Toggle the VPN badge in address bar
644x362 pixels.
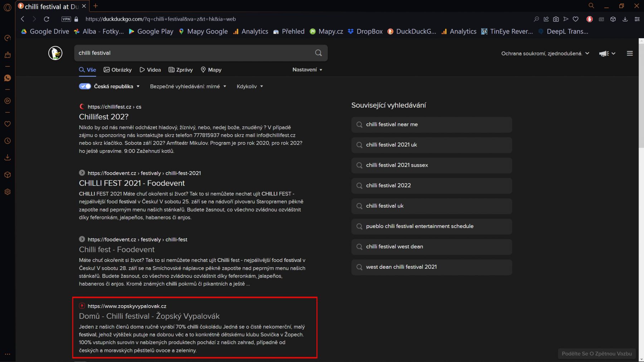pyautogui.click(x=66, y=19)
